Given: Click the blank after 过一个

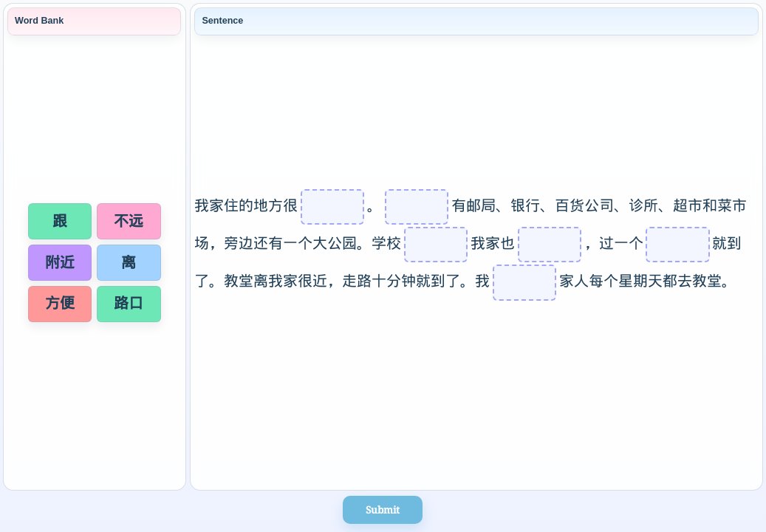Looking at the screenshot, I should click(x=677, y=245).
